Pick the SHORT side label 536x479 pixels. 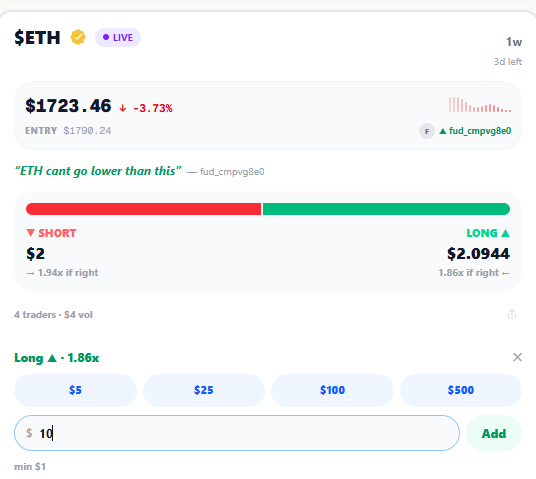click(51, 233)
